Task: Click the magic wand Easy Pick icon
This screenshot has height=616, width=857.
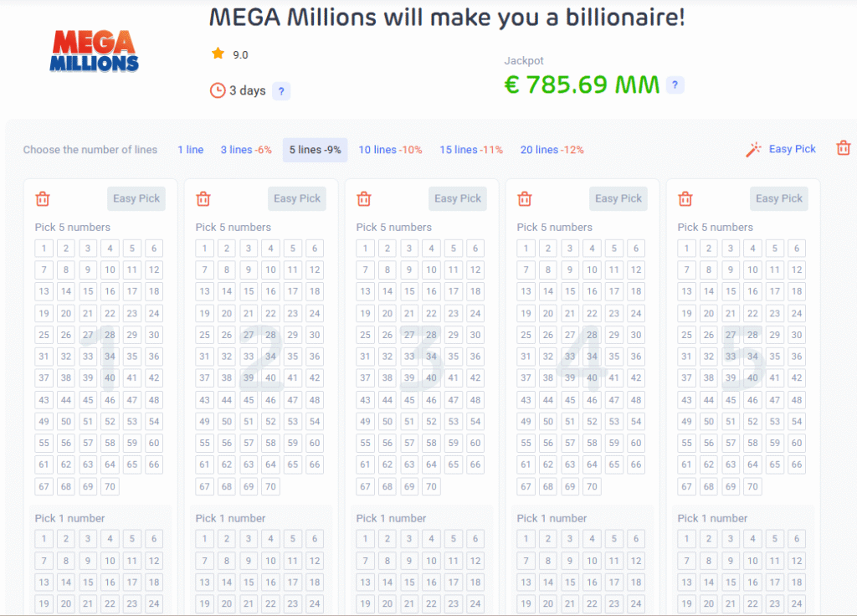Action: (x=754, y=149)
